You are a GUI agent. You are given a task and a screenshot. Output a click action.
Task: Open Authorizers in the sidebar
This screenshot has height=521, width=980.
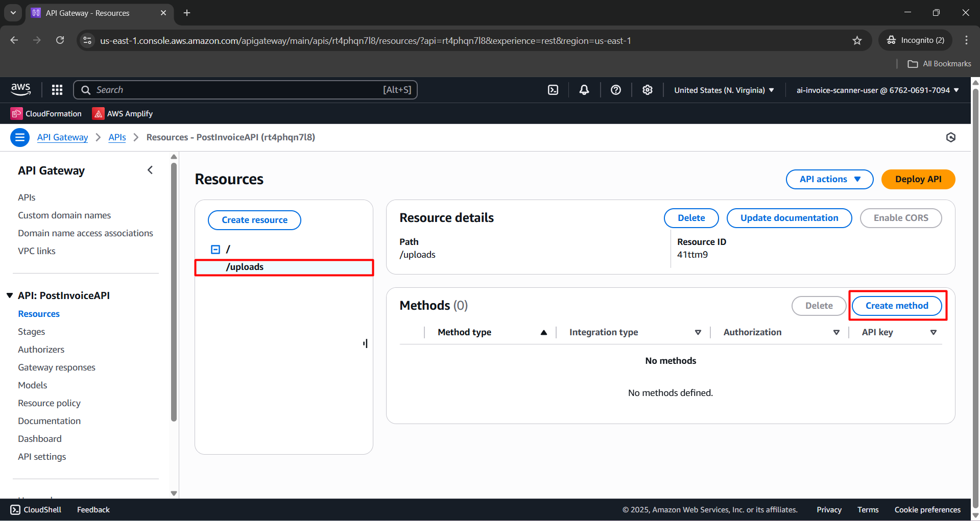[x=41, y=350]
